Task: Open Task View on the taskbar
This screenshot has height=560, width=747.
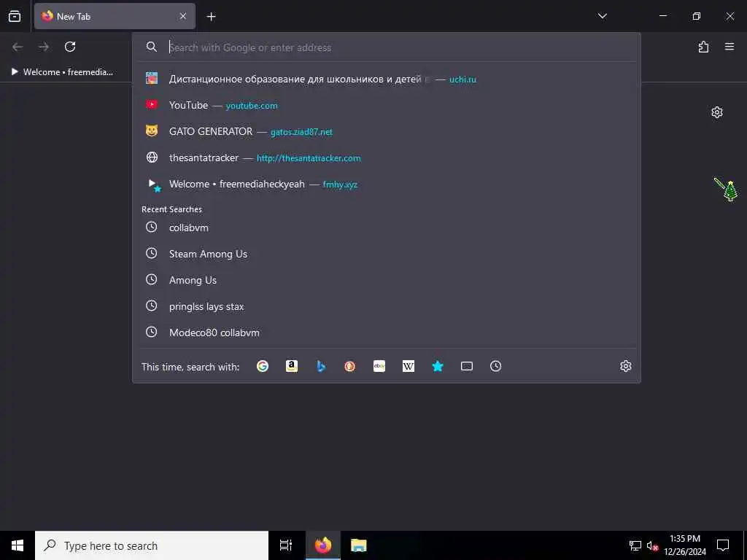Action: [x=286, y=545]
